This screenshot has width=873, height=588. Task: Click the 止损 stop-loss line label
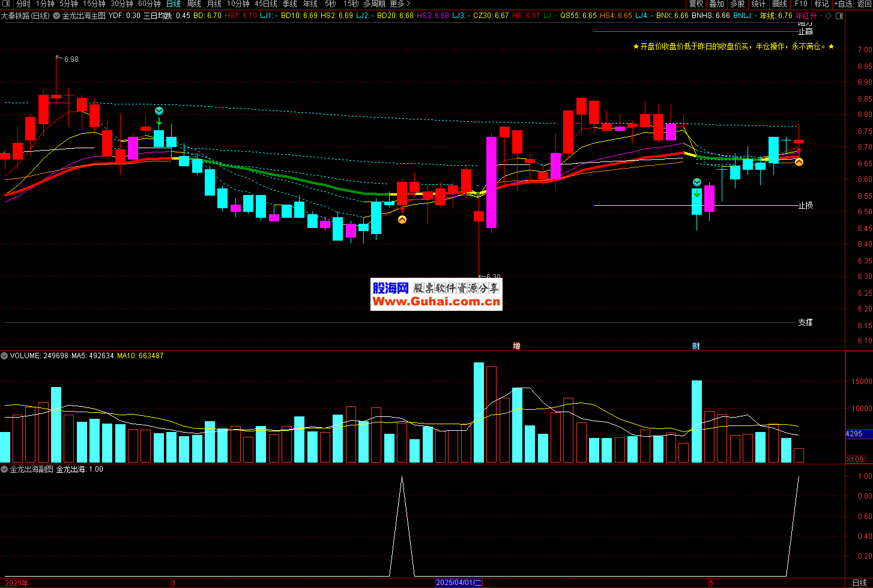coord(805,205)
